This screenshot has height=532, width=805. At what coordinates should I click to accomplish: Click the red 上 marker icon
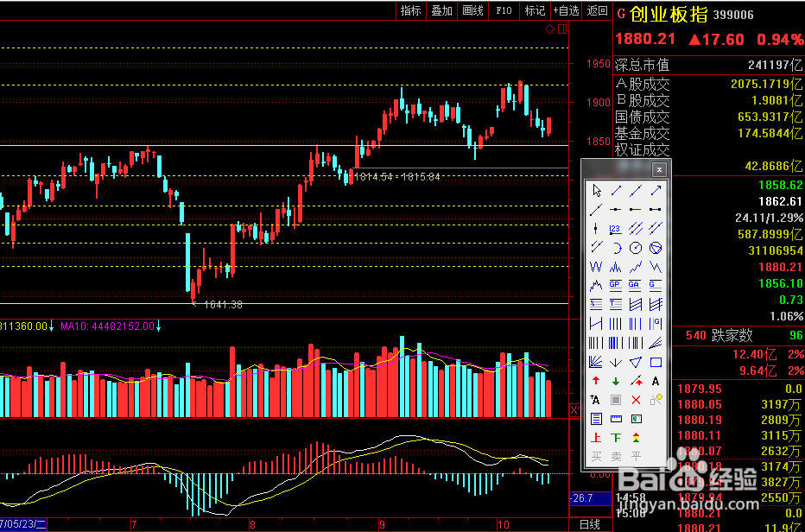596,438
